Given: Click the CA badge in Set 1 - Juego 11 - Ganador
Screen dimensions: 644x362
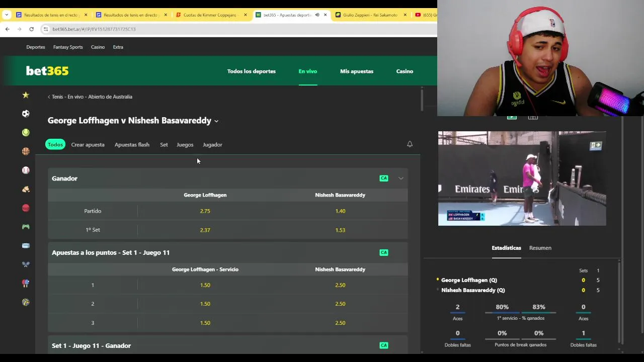Looking at the screenshot, I should tap(384, 345).
